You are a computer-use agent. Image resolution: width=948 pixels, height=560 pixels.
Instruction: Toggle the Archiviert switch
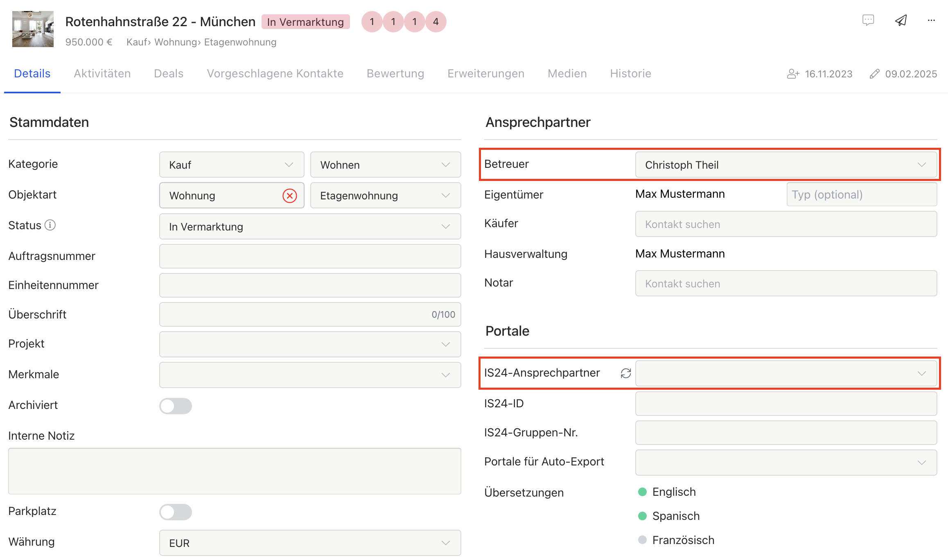coord(176,406)
